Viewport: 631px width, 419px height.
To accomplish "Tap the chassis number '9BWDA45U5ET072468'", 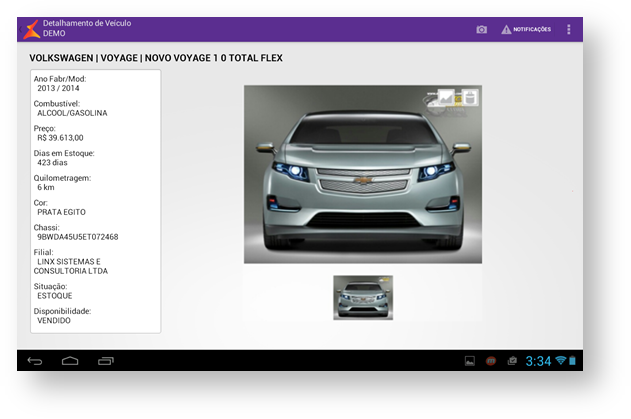I will [x=78, y=237].
